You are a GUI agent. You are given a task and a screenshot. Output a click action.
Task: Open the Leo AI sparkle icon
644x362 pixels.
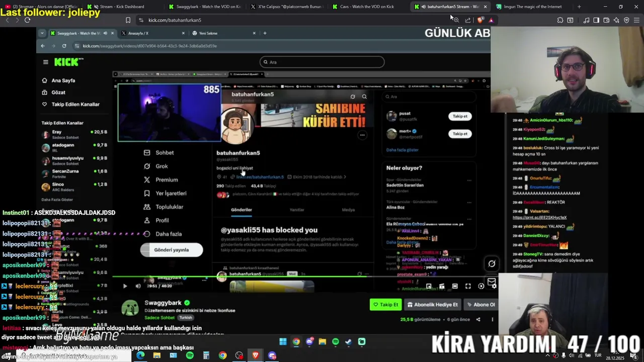tap(616, 20)
